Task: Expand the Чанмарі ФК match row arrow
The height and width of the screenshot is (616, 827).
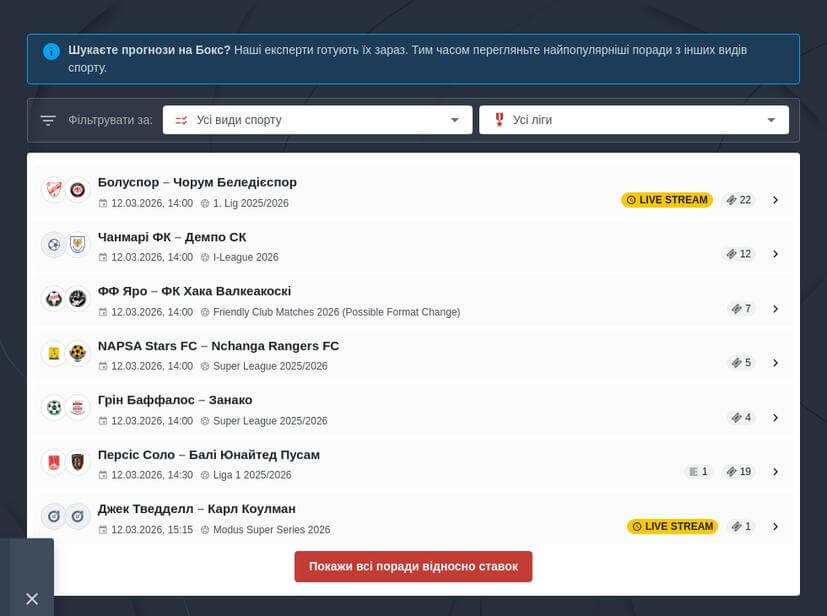Action: pos(775,254)
